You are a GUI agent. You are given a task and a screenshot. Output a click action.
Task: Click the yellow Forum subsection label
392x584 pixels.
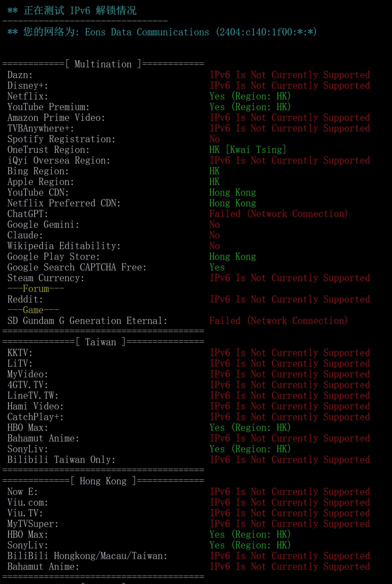pyautogui.click(x=36, y=289)
